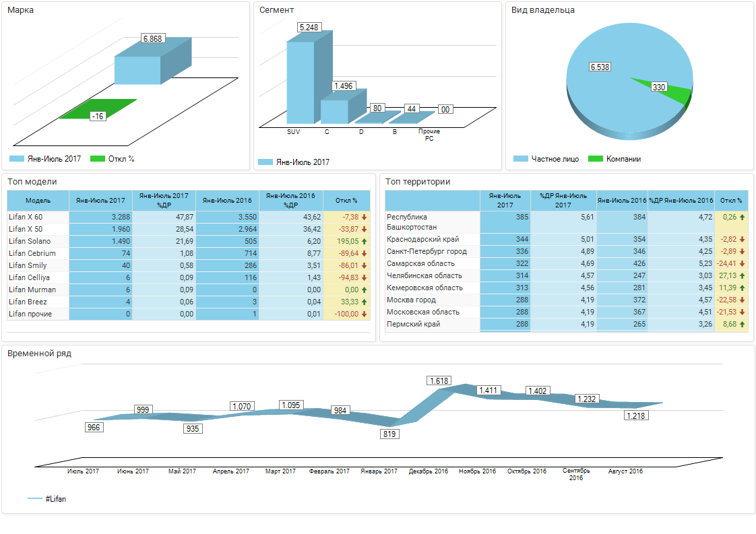Click the red down arrow in Самарская область row

pos(743,263)
